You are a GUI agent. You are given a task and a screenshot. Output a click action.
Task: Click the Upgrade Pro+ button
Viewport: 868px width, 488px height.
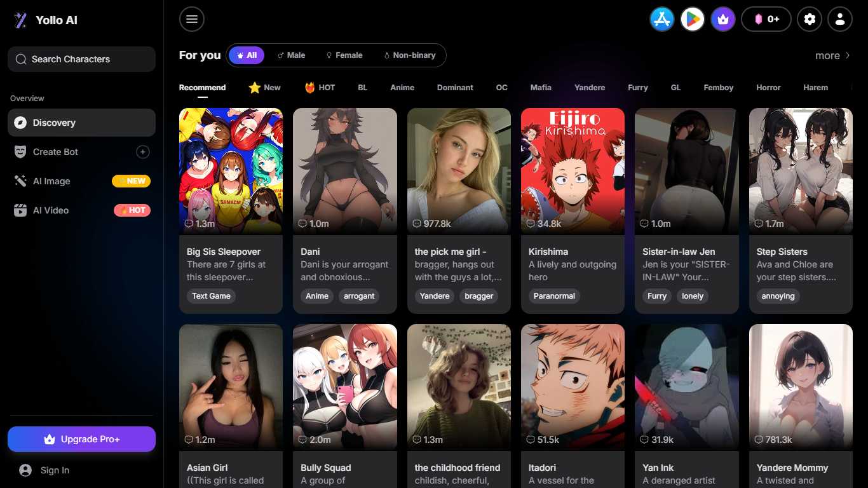pyautogui.click(x=81, y=439)
